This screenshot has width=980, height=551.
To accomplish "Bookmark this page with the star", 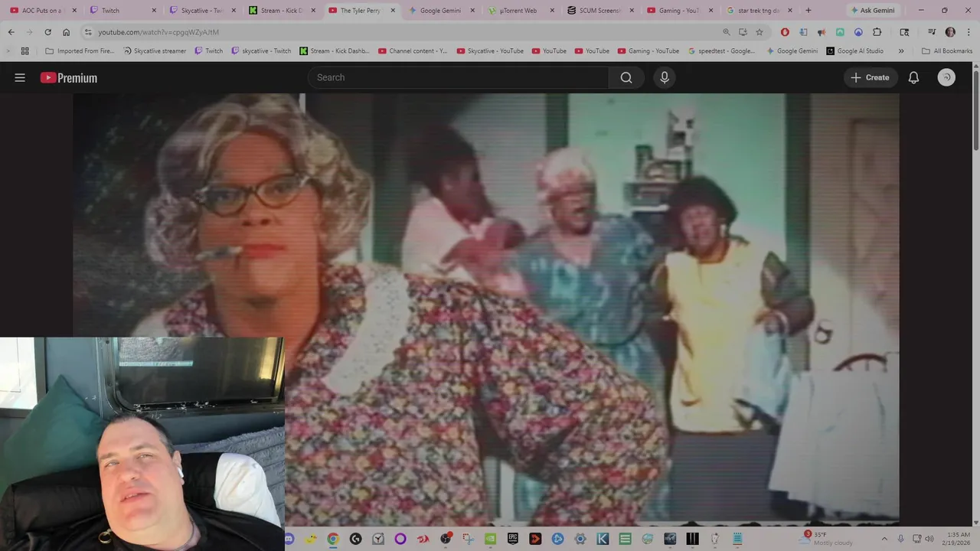I will 759,32.
